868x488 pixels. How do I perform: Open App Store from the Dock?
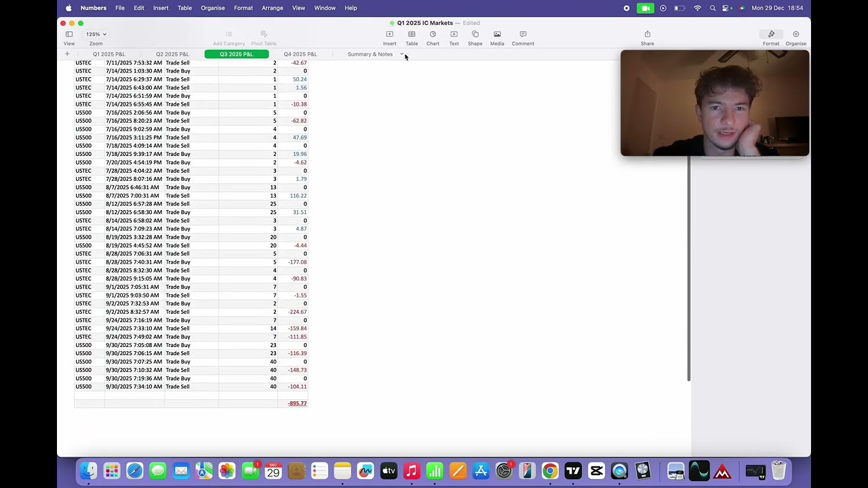(x=481, y=470)
